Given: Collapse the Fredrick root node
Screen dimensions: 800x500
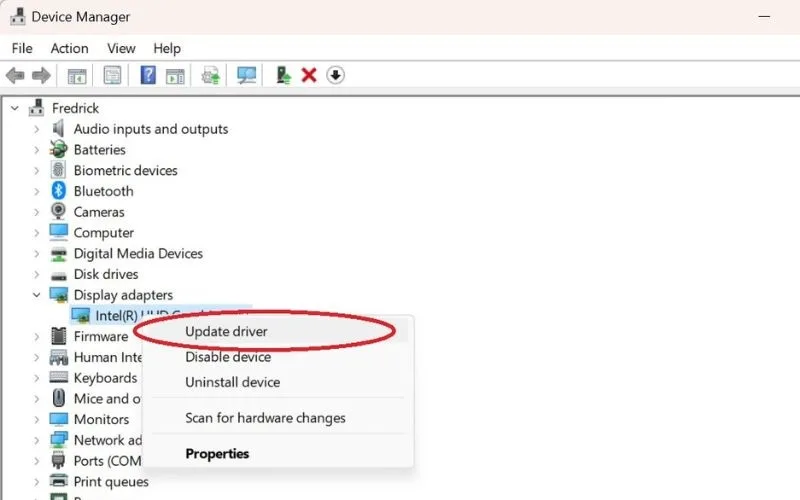Looking at the screenshot, I should (15, 108).
